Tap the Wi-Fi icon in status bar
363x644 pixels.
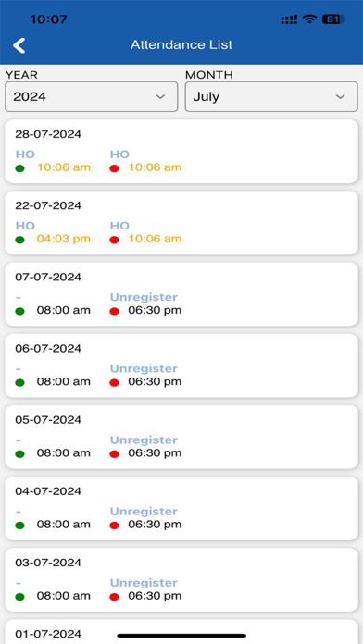[x=309, y=19]
